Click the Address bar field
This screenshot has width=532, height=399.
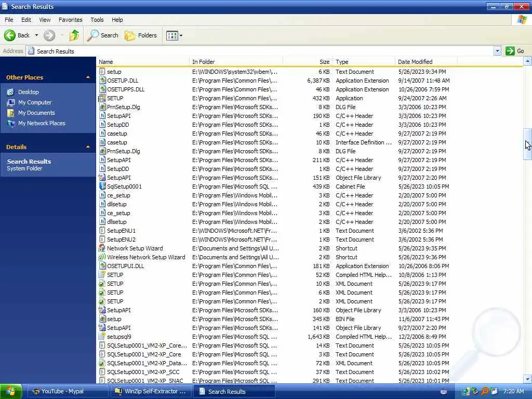[x=260, y=51]
